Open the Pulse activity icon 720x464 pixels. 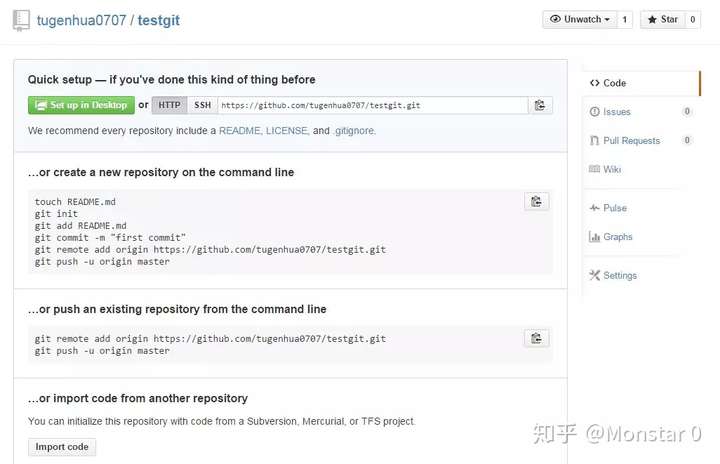[595, 208]
